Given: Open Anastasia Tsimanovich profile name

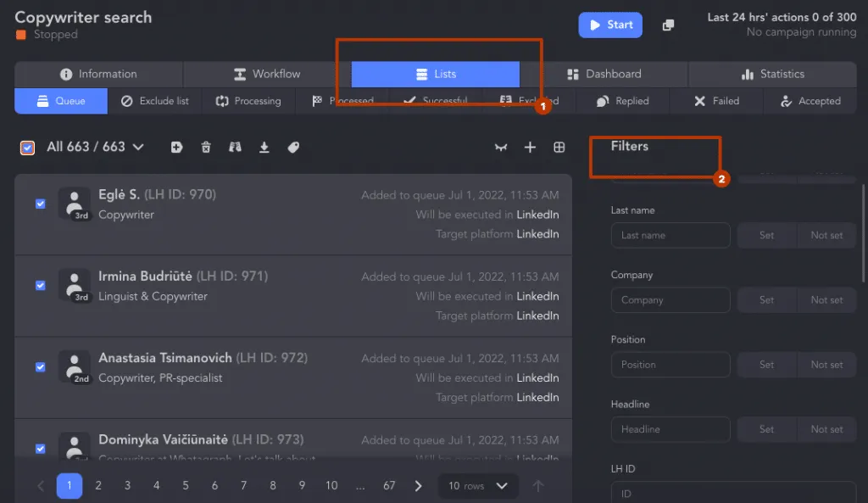Looking at the screenshot, I should click(x=165, y=358).
